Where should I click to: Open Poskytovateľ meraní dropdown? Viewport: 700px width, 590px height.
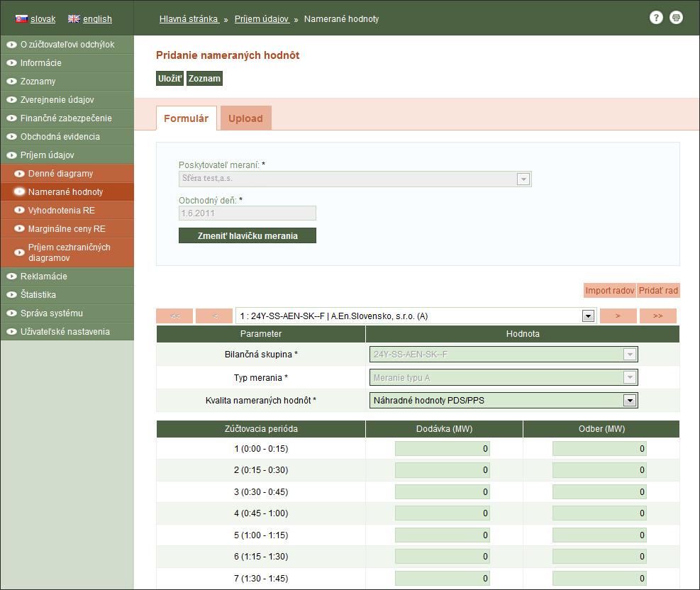pyautogui.click(x=355, y=179)
